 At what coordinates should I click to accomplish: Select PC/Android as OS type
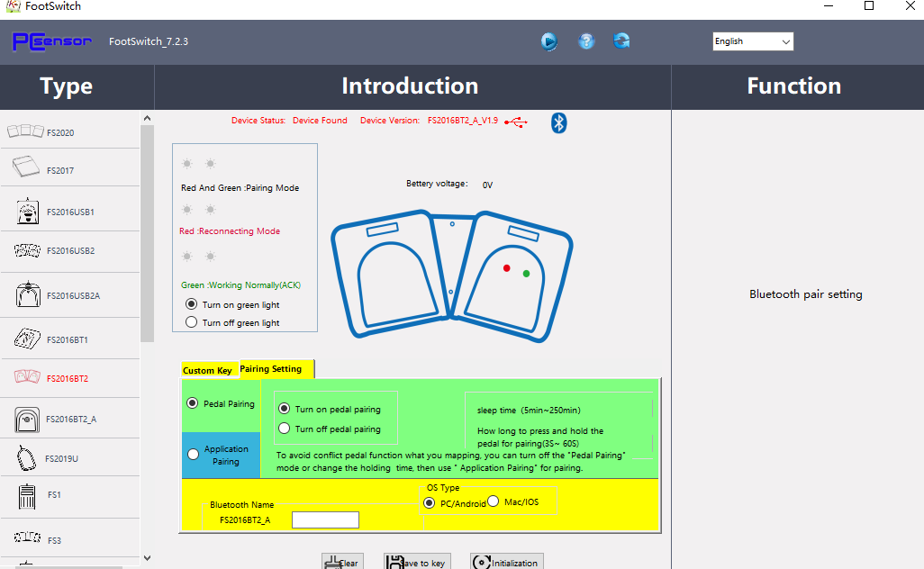tap(429, 503)
